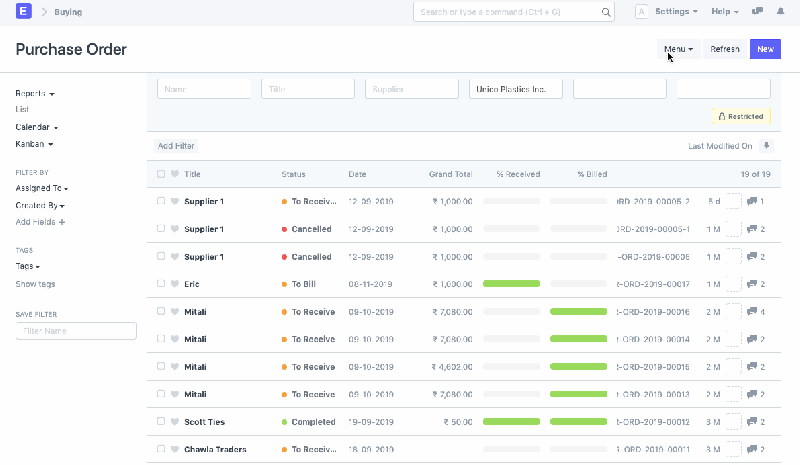Image resolution: width=800 pixels, height=465 pixels.
Task: Open the Settings dropdown
Action: point(676,11)
